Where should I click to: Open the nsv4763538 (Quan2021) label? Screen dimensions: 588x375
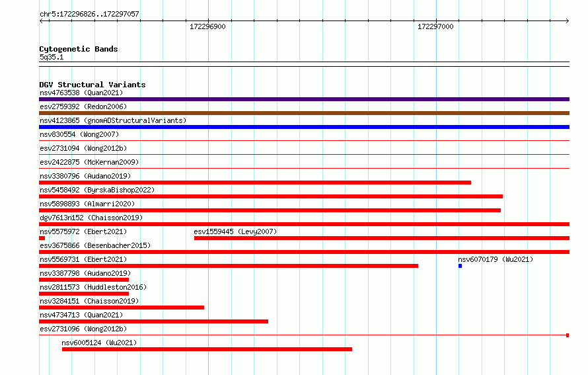[x=81, y=93]
